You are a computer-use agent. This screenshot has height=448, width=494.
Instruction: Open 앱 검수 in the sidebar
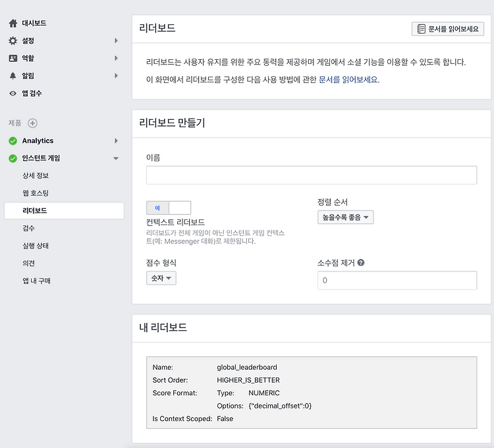(32, 94)
